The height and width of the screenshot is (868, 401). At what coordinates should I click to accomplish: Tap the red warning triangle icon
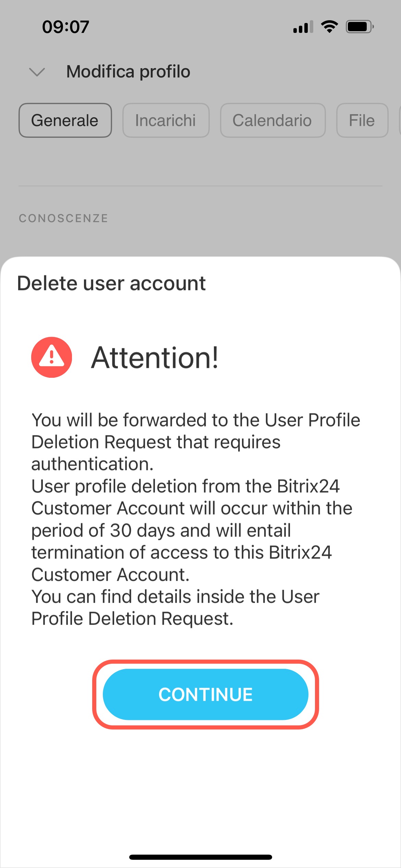[x=52, y=357]
